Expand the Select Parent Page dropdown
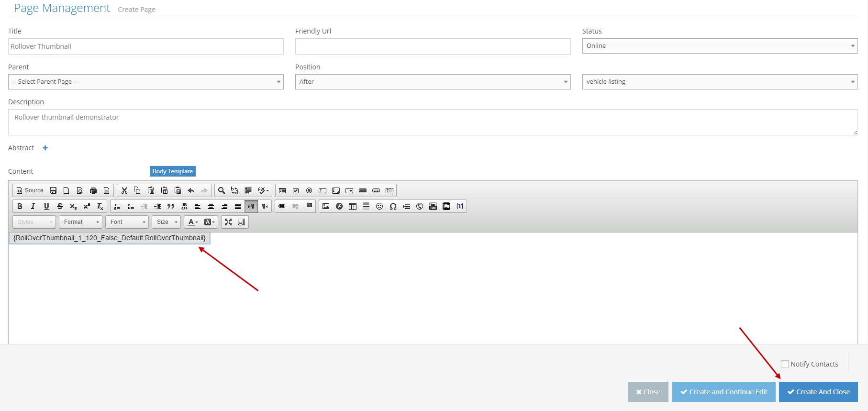The image size is (868, 411). tap(146, 82)
